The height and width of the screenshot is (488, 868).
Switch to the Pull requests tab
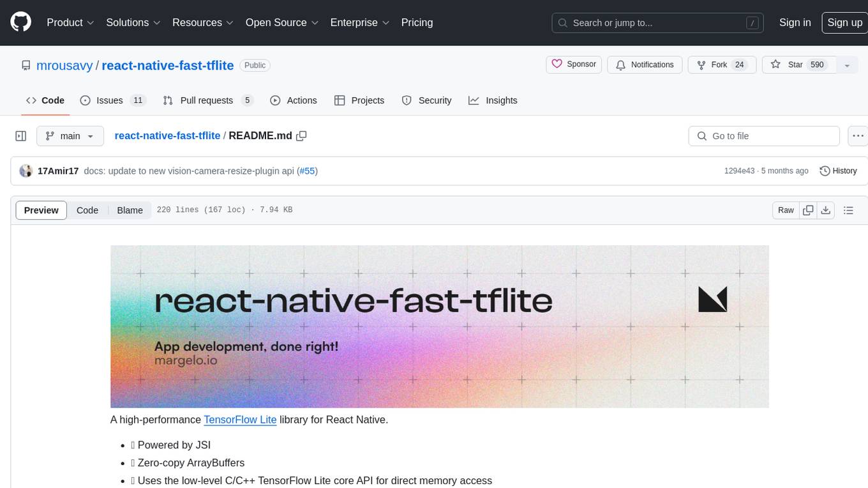(x=208, y=100)
